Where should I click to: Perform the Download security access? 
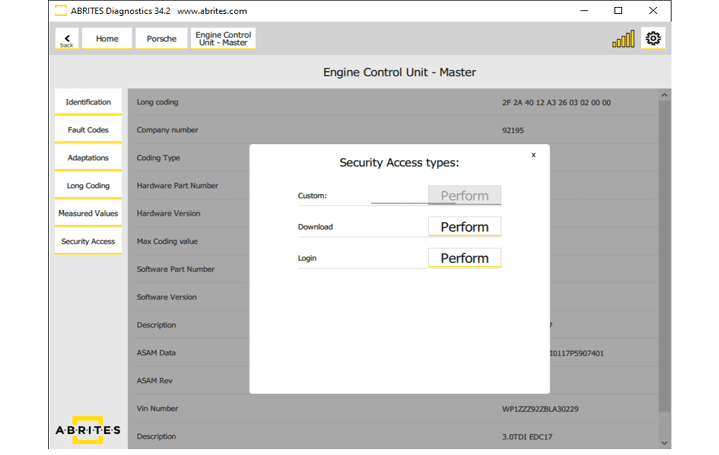(x=464, y=227)
